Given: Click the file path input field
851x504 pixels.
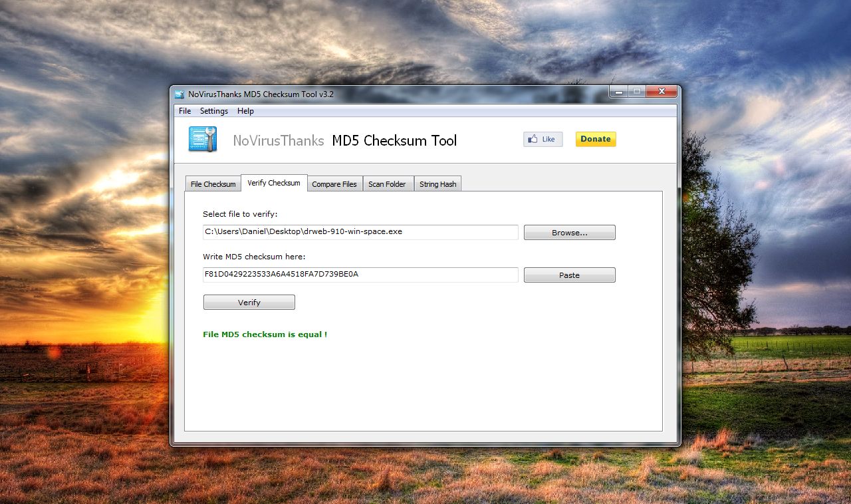Looking at the screenshot, I should tap(360, 232).
